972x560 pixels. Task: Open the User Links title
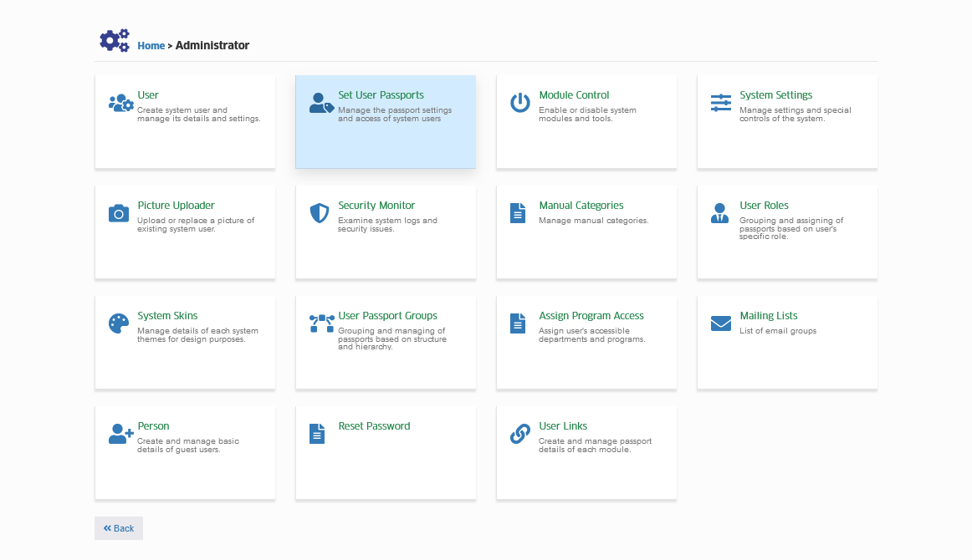(x=563, y=426)
